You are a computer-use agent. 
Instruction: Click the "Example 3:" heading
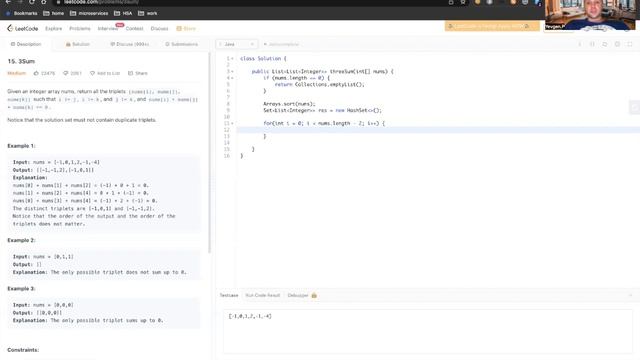click(x=21, y=289)
